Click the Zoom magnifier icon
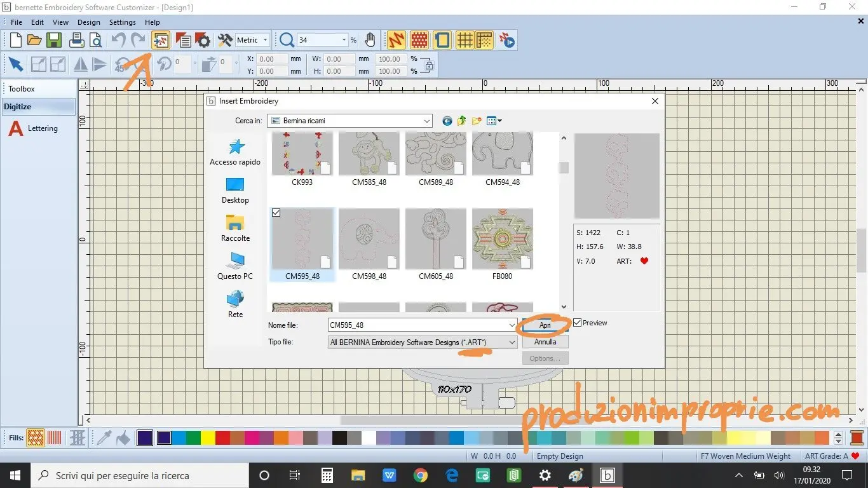This screenshot has width=868, height=488. click(x=287, y=40)
